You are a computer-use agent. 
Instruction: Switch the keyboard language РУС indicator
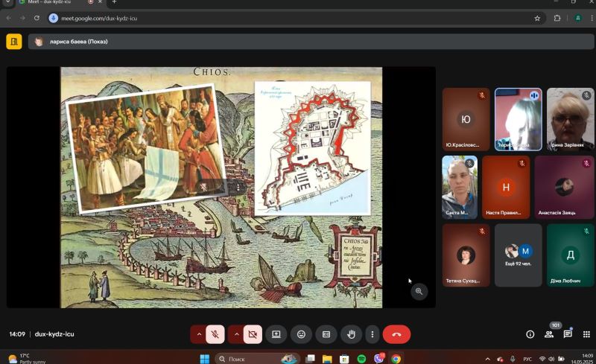click(x=527, y=359)
